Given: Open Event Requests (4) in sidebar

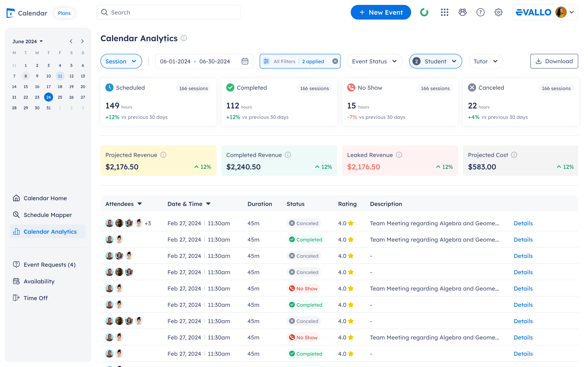Looking at the screenshot, I should pyautogui.click(x=49, y=265).
